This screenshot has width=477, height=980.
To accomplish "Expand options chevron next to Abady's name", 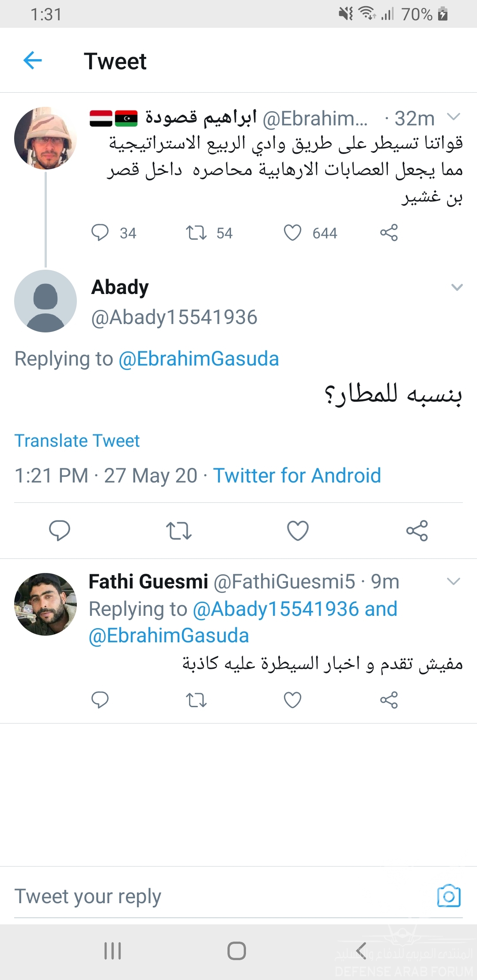I will point(457,287).
